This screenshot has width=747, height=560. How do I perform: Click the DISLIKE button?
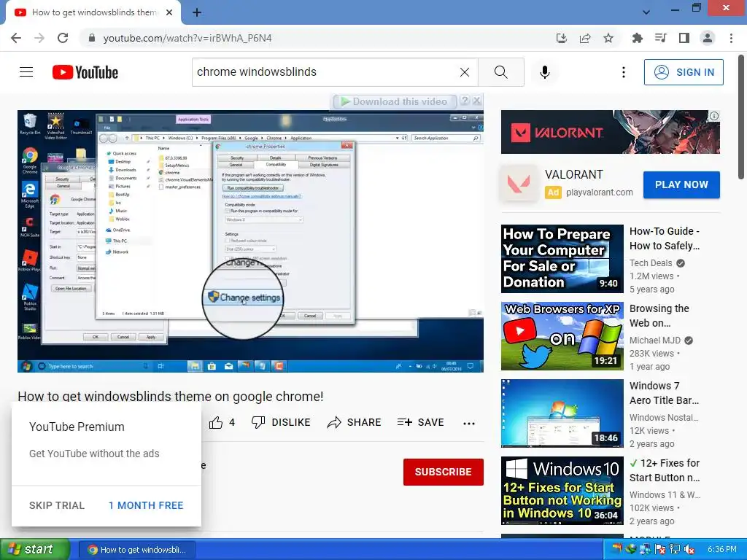[281, 422]
